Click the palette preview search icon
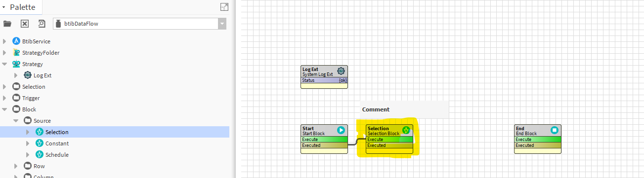The height and width of the screenshot is (178, 644). pos(42,24)
